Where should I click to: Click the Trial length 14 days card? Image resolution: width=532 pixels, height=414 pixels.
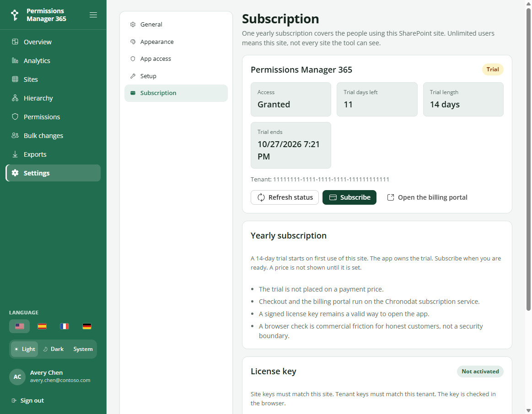pos(463,99)
